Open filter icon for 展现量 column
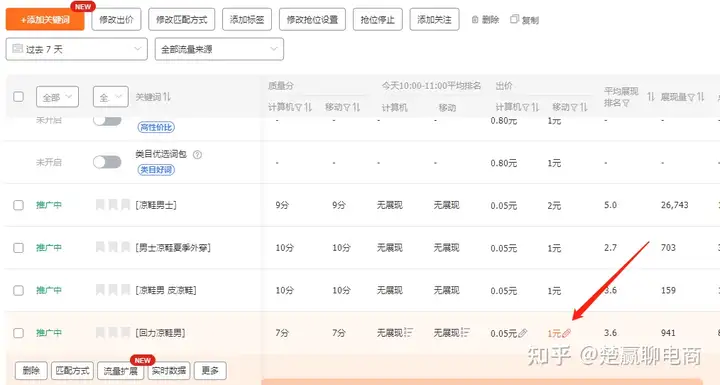Viewport: 720px width, 385px height. [691, 97]
